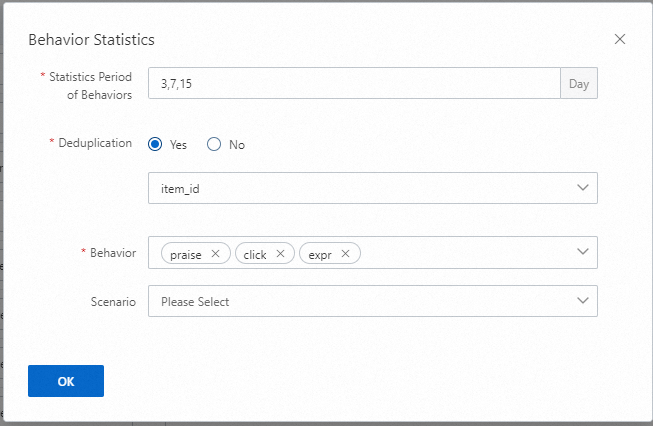
Task: Open the Scenario Please Select dropdown
Action: click(360, 301)
